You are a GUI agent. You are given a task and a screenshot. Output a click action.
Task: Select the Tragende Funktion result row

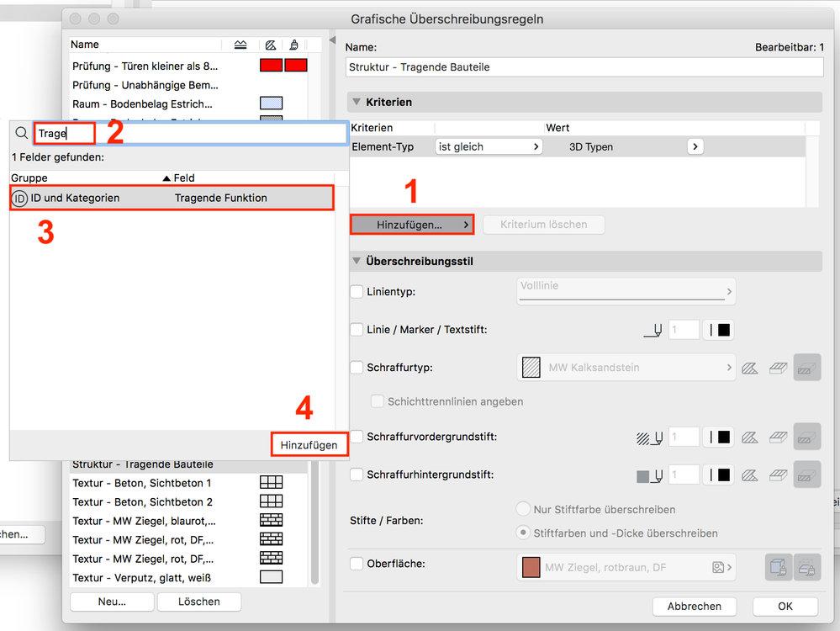point(172,198)
